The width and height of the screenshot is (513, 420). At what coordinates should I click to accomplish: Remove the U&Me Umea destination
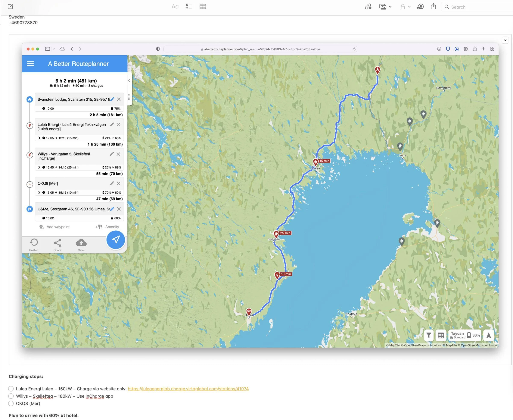(x=119, y=209)
